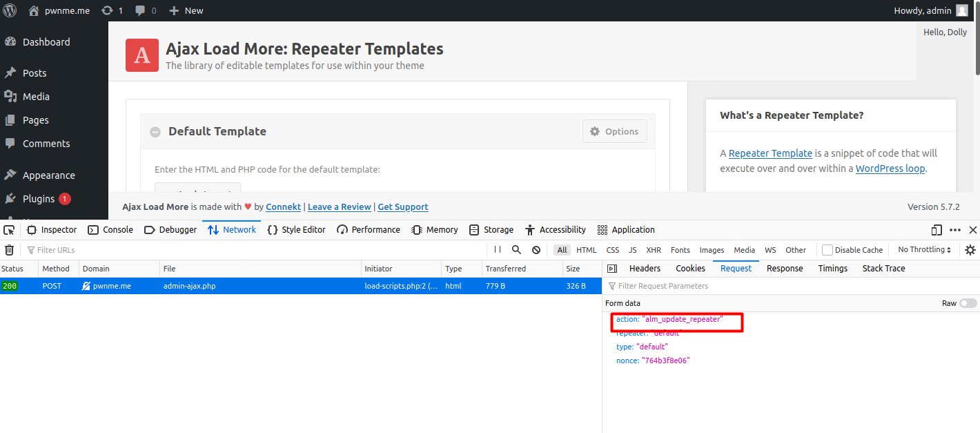This screenshot has height=433, width=980.
Task: Open the Timings details tab
Action: pos(833,269)
